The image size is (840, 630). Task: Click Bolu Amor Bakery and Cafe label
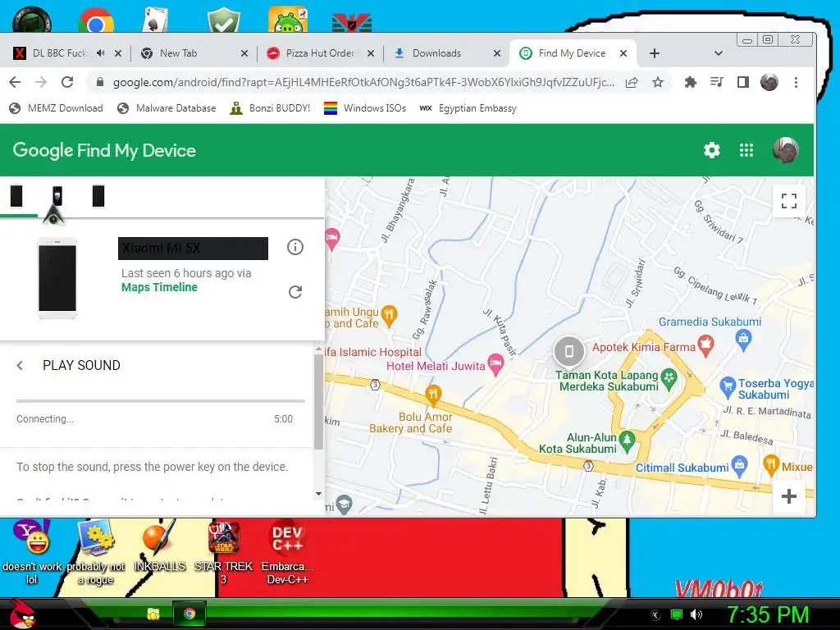410,422
